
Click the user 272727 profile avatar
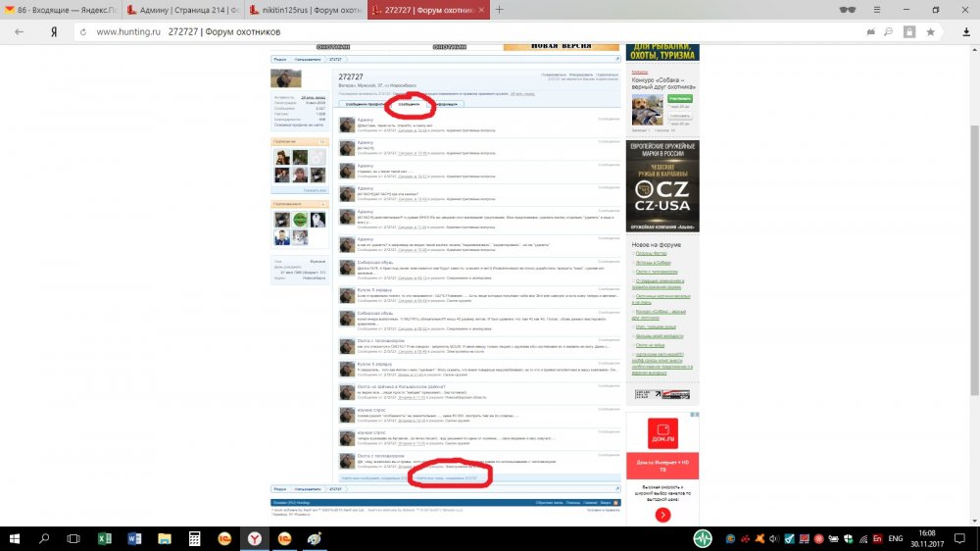(x=286, y=78)
